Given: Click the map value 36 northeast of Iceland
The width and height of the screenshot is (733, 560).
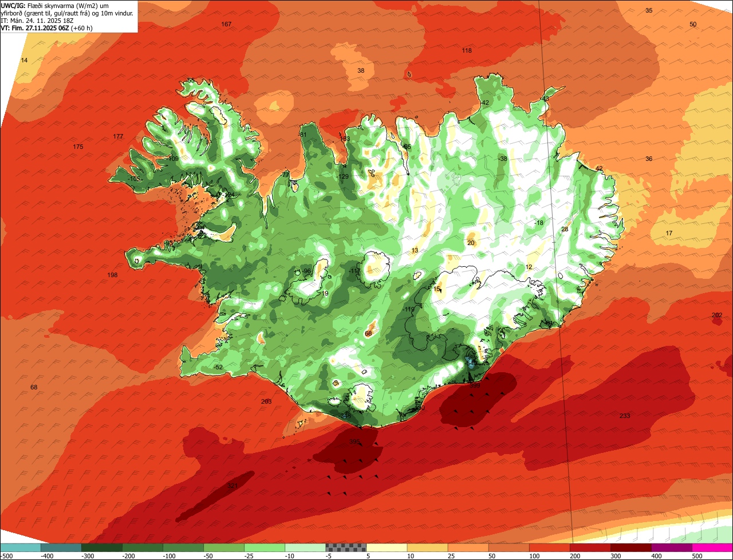Looking at the screenshot, I should pyautogui.click(x=649, y=159).
